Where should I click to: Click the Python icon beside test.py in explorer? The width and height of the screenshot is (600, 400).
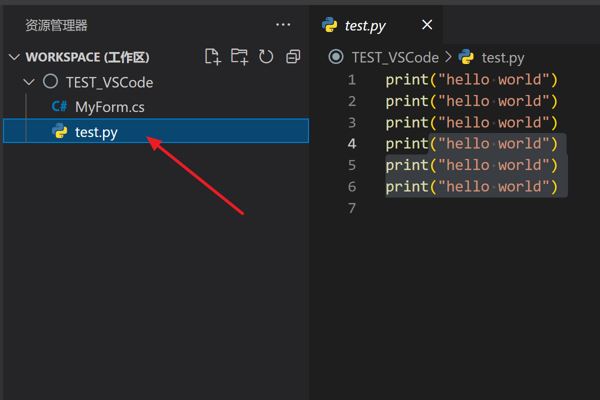click(60, 131)
